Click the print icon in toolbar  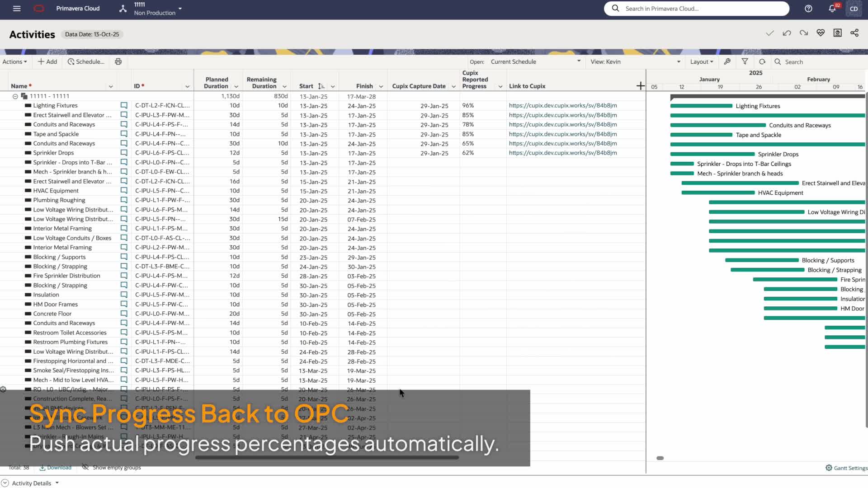pyautogui.click(x=118, y=62)
